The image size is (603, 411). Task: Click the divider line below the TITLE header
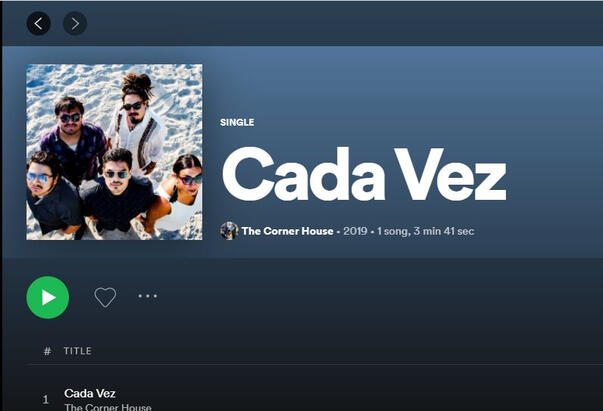315,364
